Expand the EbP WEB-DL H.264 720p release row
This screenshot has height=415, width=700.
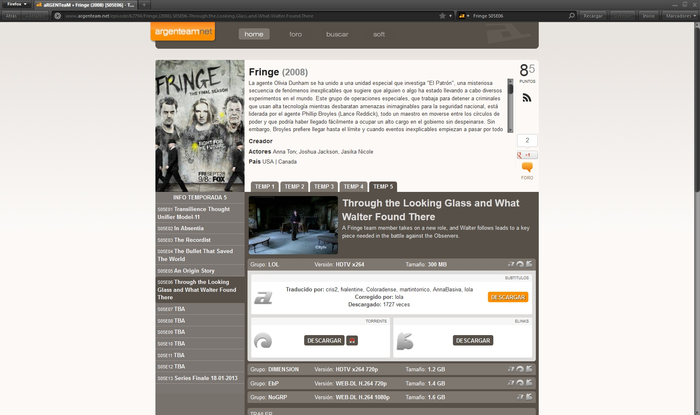pyautogui.click(x=391, y=383)
